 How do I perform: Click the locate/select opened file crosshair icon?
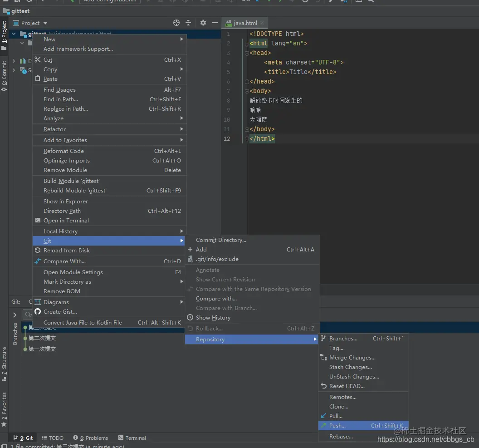176,23
